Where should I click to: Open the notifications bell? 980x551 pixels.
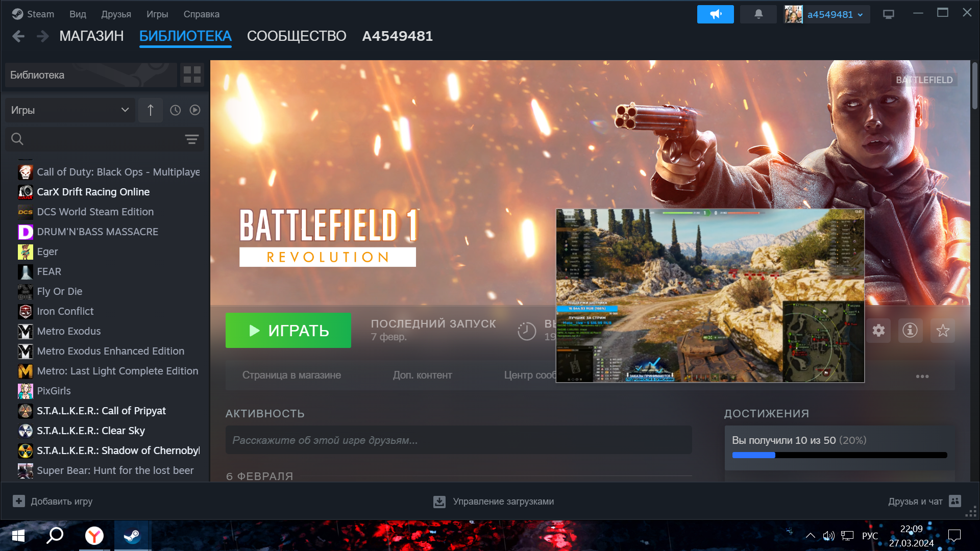pyautogui.click(x=758, y=14)
